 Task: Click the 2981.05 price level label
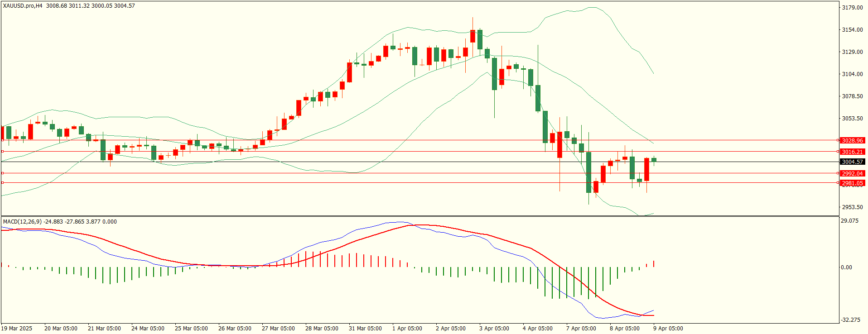point(852,183)
